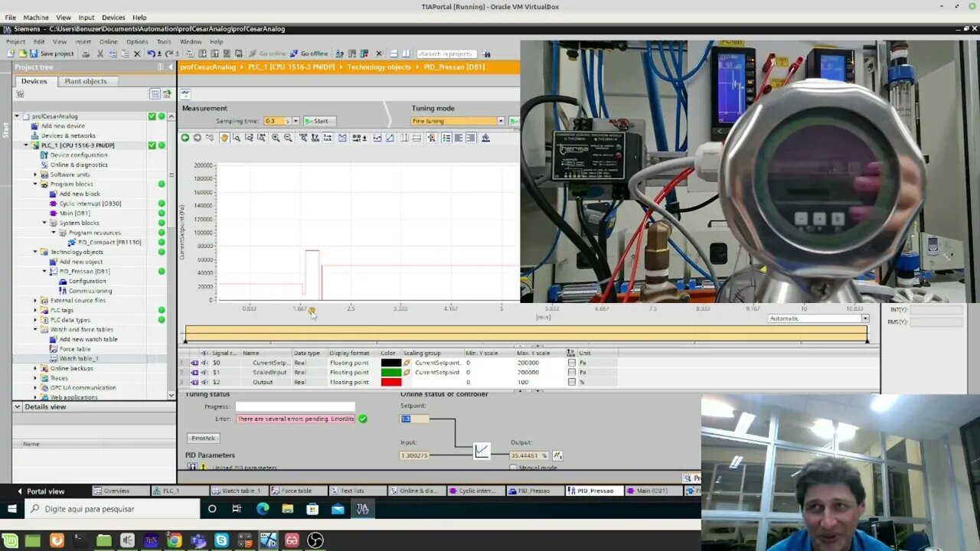Open the Options menu
The height and width of the screenshot is (551, 980).
(137, 41)
